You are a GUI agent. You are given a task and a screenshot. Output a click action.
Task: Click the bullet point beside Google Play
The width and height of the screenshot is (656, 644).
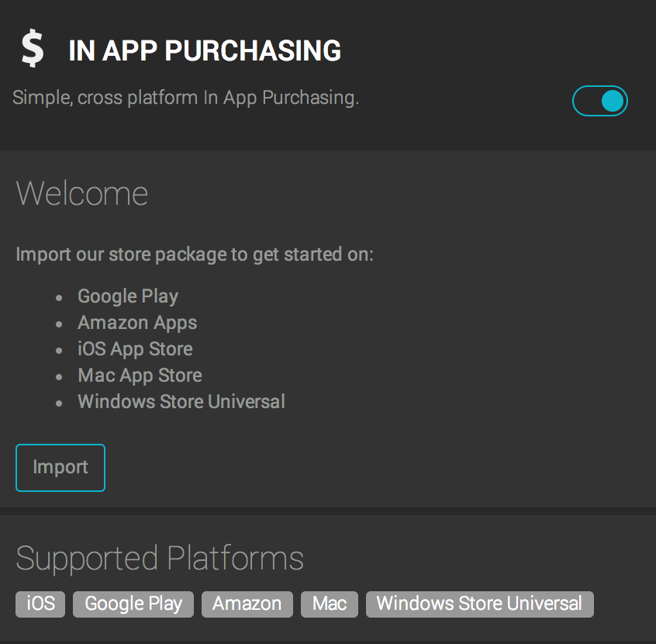pos(59,298)
